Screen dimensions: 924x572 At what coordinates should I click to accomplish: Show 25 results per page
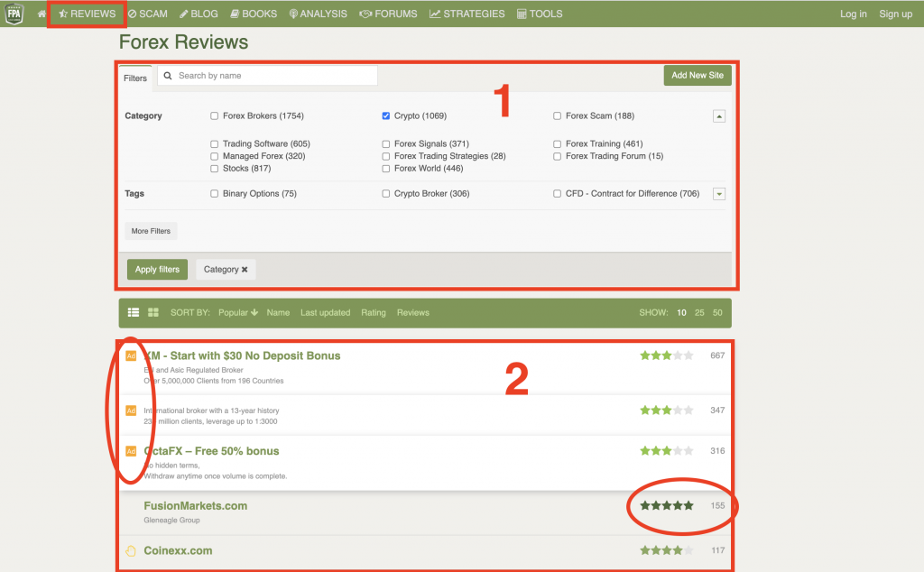pos(699,313)
